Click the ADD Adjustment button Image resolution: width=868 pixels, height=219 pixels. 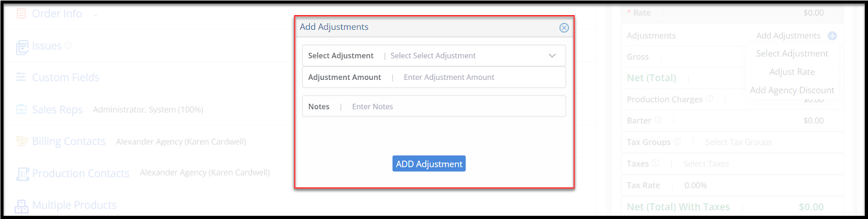(429, 164)
